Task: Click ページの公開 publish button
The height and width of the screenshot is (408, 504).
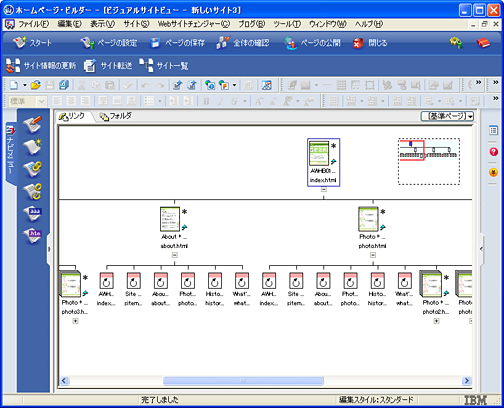Action: [x=312, y=43]
